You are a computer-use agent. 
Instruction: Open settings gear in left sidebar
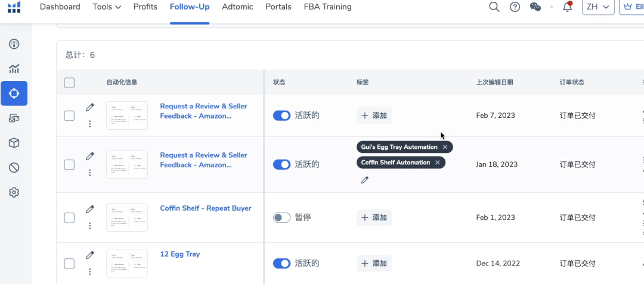coord(14,192)
